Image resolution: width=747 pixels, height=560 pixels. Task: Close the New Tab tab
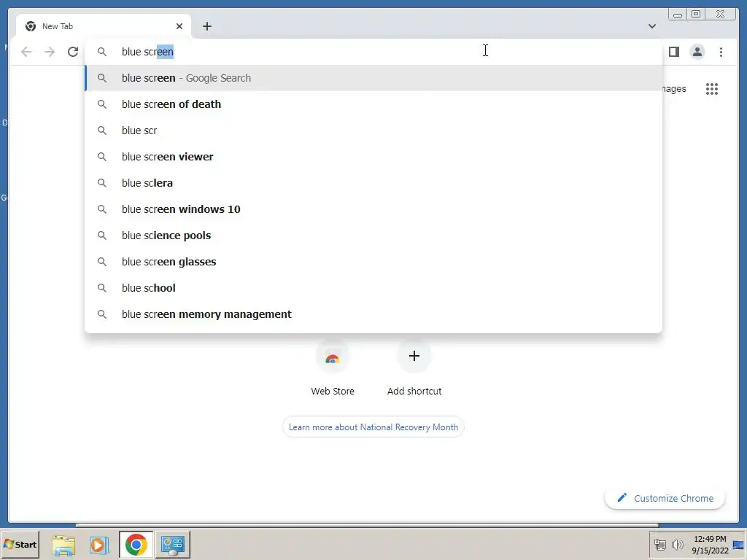179,26
